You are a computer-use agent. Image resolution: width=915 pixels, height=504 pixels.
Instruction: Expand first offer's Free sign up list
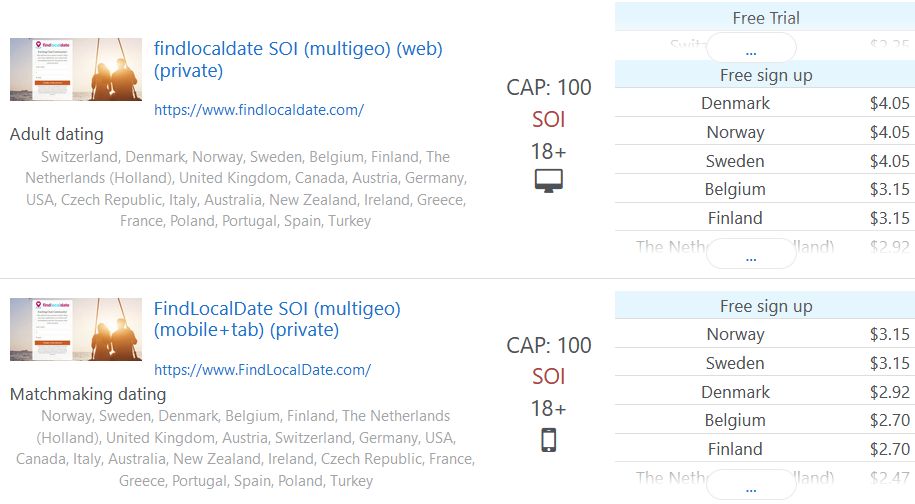tap(751, 255)
